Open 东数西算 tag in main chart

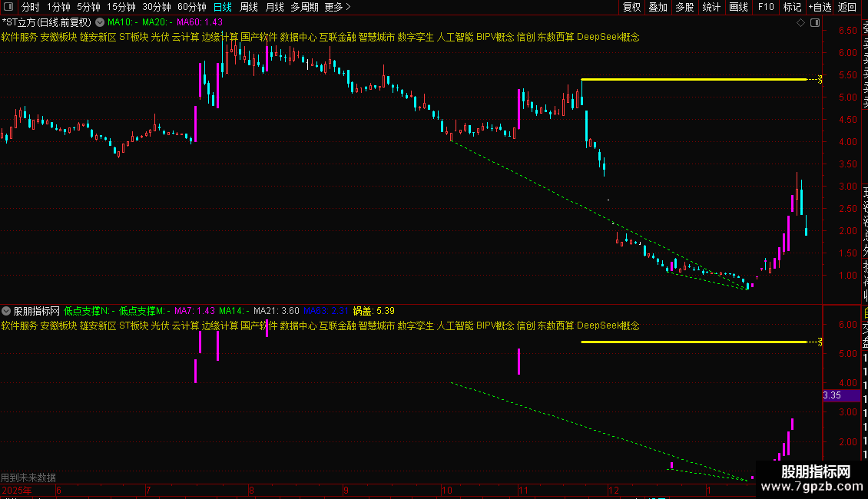pos(556,37)
